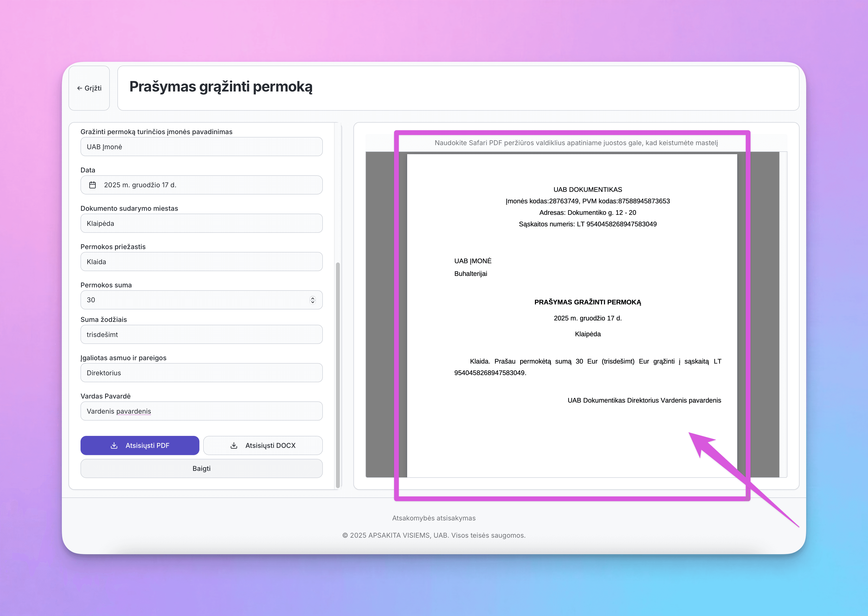Viewport: 868px width, 616px height.
Task: Click the Vardenis pavardenis name field
Action: pos(201,411)
